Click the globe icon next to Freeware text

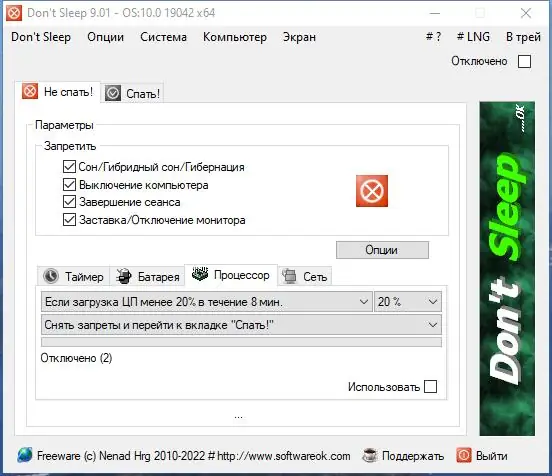(25, 456)
